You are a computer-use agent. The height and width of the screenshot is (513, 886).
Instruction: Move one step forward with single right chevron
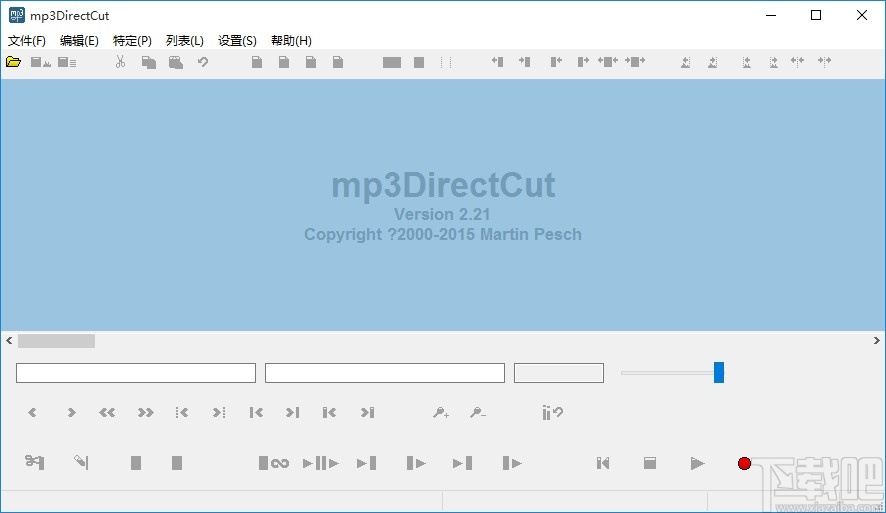tap(71, 412)
